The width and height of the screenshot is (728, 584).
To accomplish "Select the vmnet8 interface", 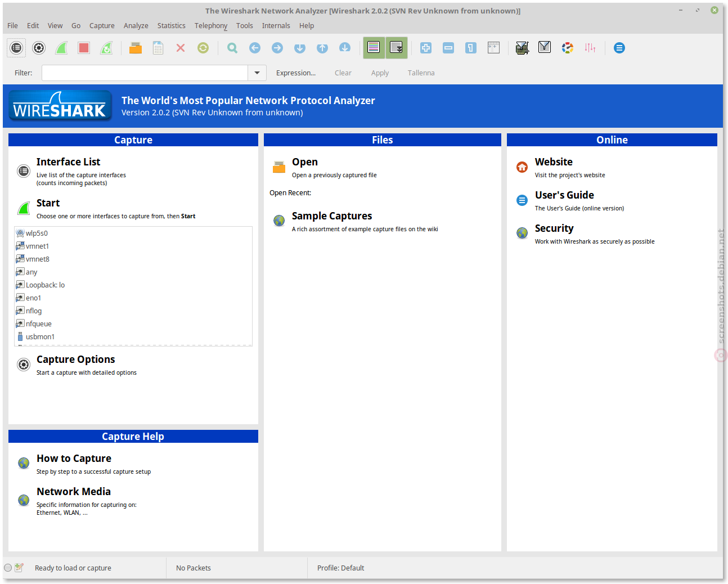I will (133, 259).
